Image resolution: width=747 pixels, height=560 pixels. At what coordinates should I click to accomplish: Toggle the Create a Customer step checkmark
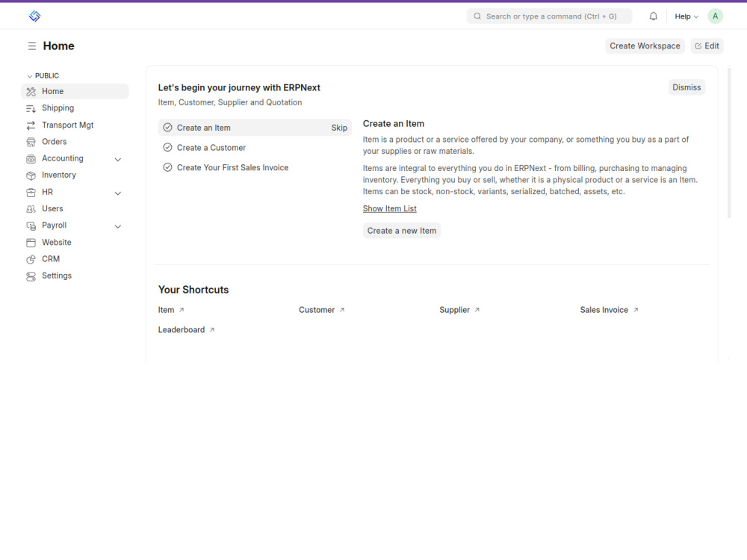coord(167,147)
